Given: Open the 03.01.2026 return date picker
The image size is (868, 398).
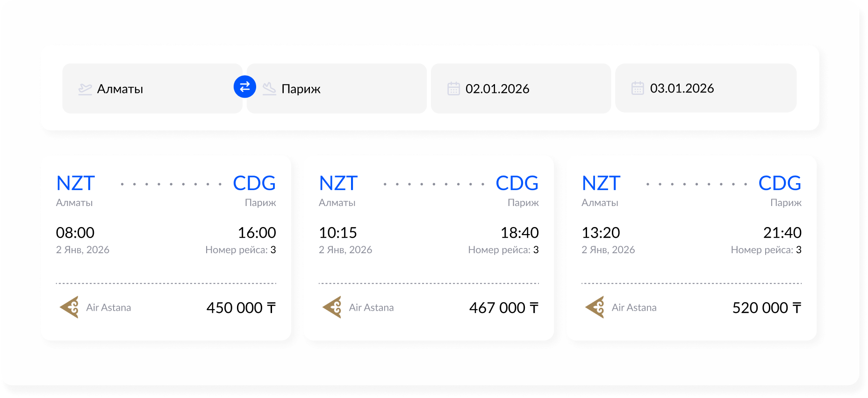Looking at the screenshot, I should (706, 88).
